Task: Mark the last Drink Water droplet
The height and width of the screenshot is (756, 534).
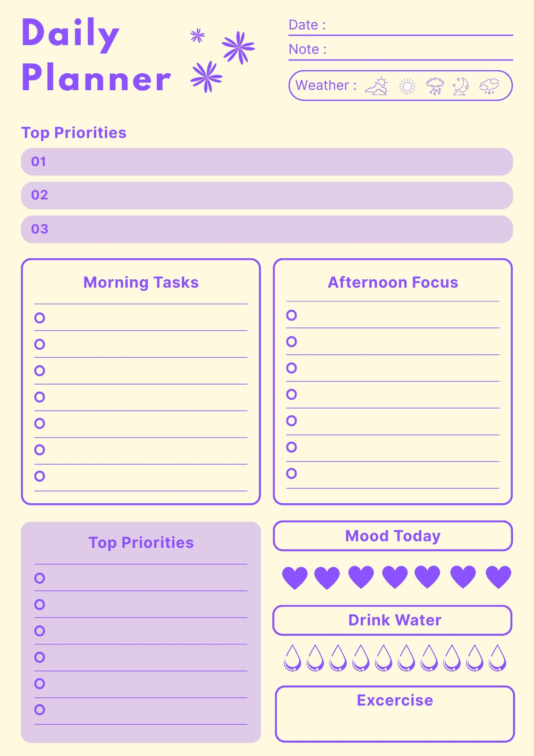Action: 498,658
